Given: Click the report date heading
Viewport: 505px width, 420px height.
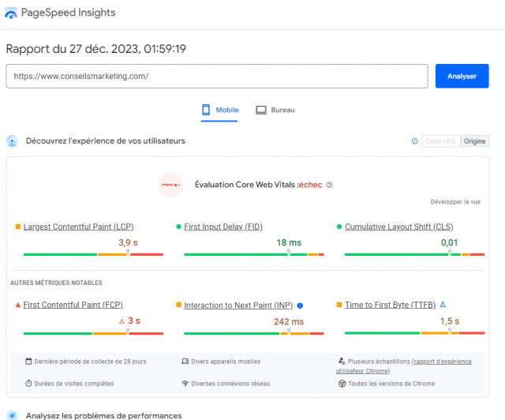Looking at the screenshot, I should point(96,49).
